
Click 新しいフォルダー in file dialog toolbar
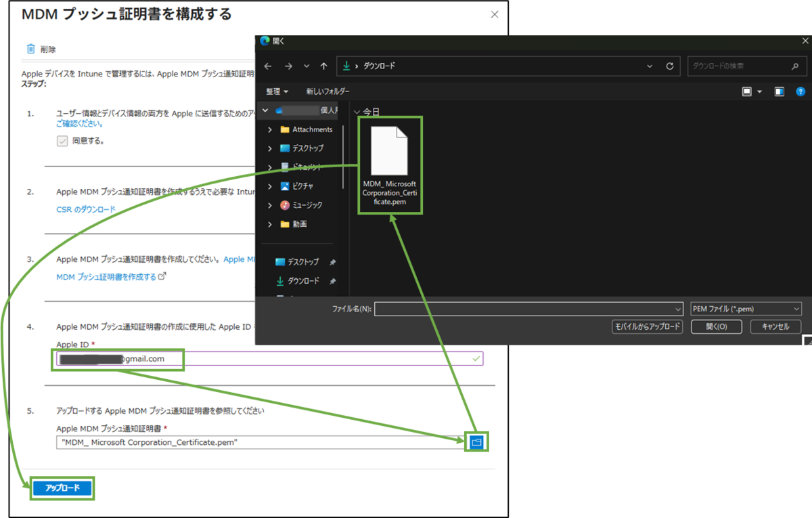(328, 91)
